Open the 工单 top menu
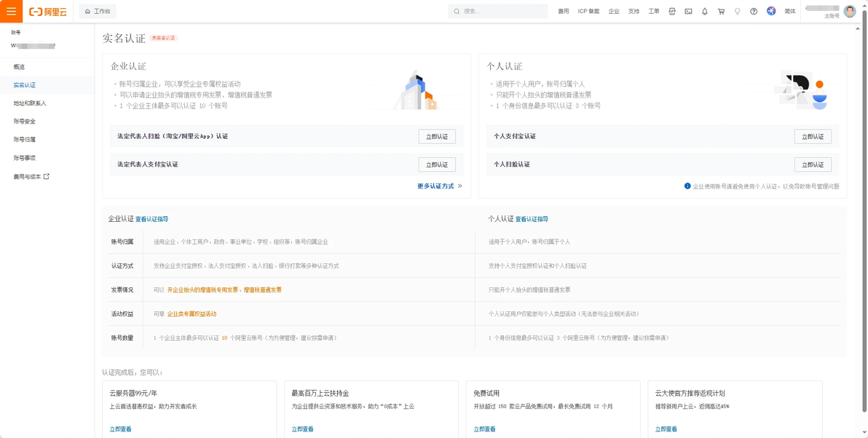The width and height of the screenshot is (868, 438). tap(654, 11)
